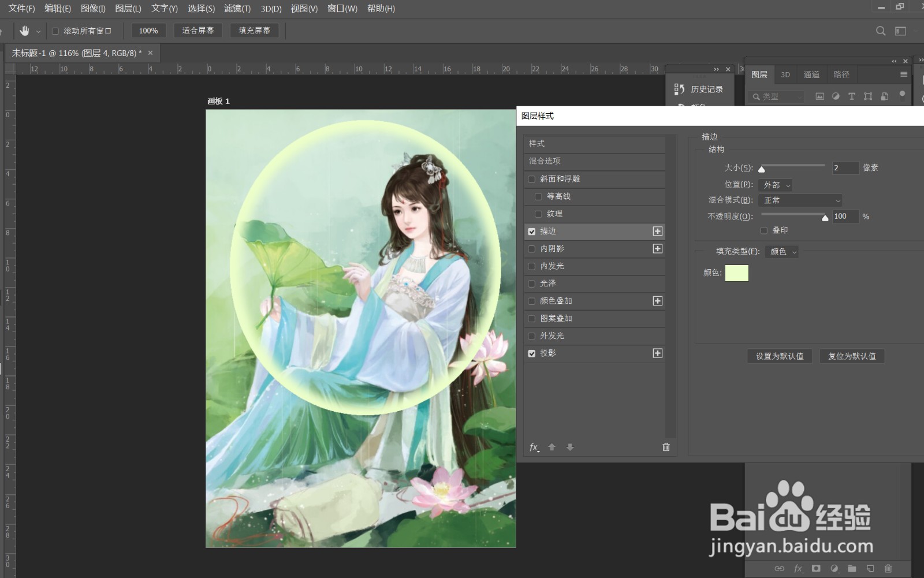Toggle the layer filter on/off switch

(x=902, y=95)
